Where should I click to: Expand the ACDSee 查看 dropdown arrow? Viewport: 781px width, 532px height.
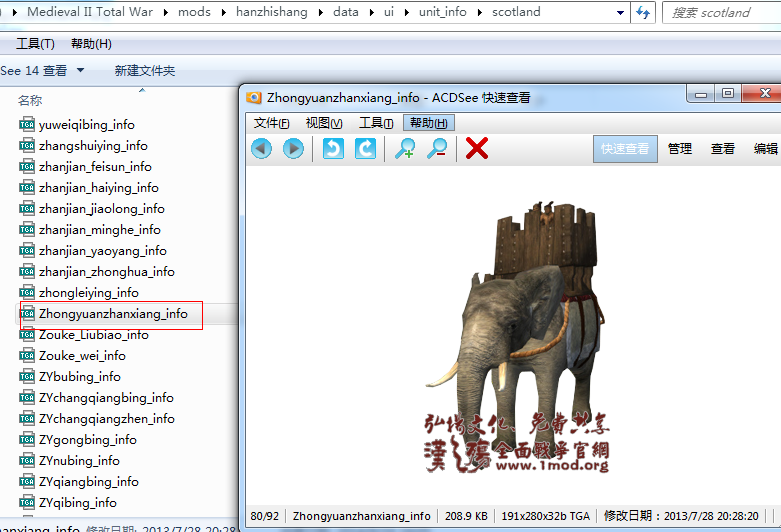click(x=80, y=70)
